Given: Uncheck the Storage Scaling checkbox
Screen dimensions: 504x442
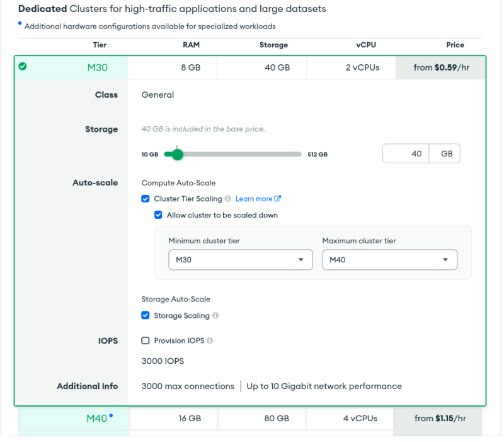Looking at the screenshot, I should [146, 316].
